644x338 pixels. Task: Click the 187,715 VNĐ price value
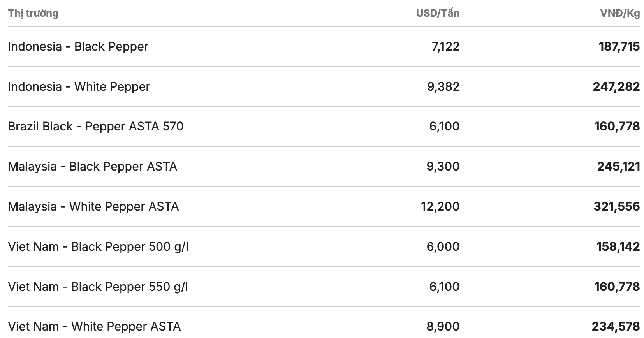click(x=619, y=47)
